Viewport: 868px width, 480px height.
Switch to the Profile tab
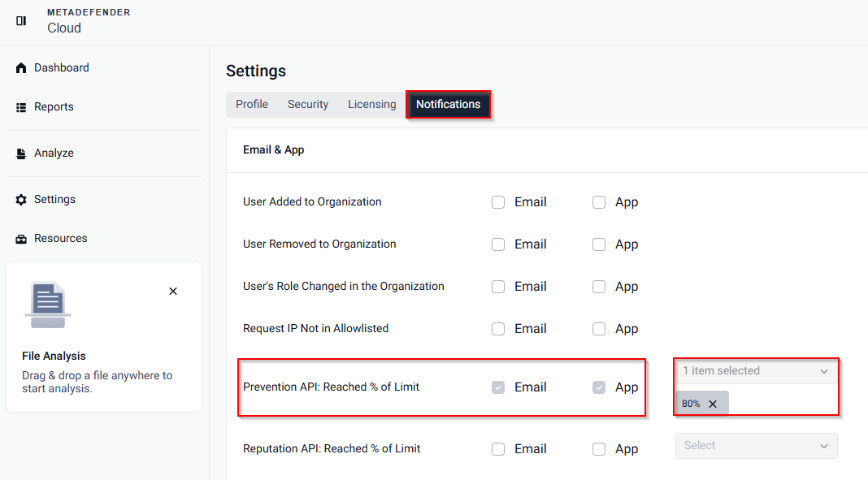252,104
